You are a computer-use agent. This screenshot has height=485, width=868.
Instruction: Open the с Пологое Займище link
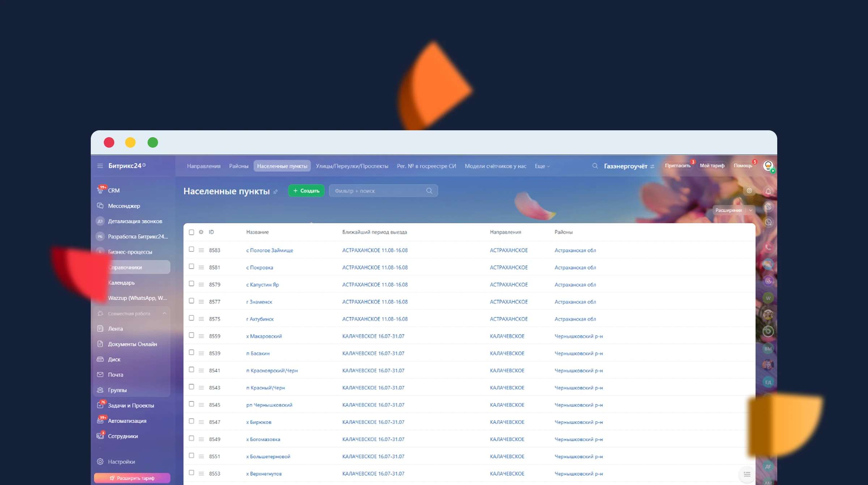coord(269,250)
